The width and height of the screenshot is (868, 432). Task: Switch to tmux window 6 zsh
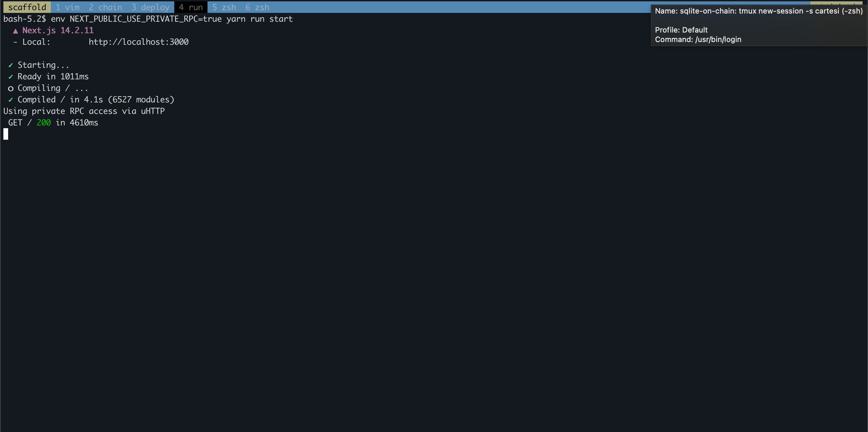pyautogui.click(x=257, y=7)
